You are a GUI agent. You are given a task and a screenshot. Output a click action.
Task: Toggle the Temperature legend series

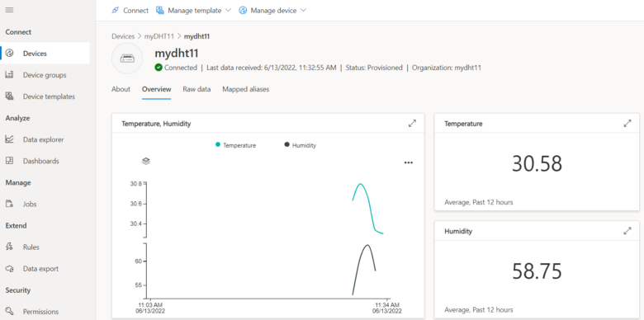236,145
